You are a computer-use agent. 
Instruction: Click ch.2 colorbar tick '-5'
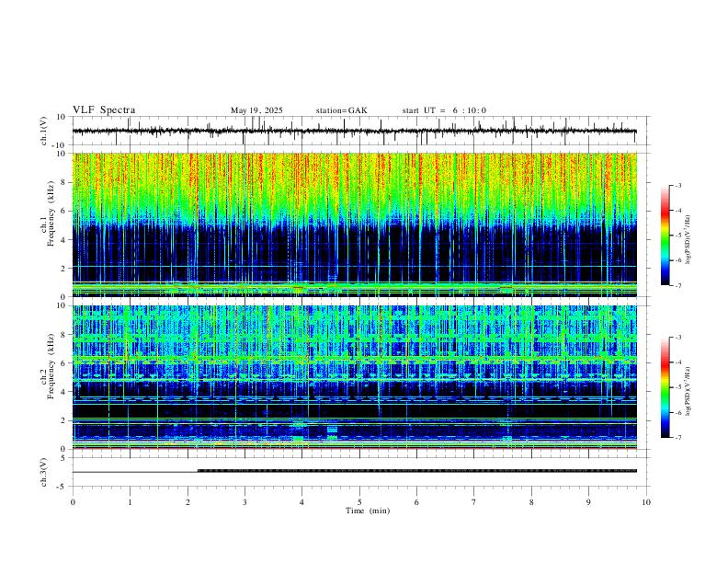(x=678, y=387)
